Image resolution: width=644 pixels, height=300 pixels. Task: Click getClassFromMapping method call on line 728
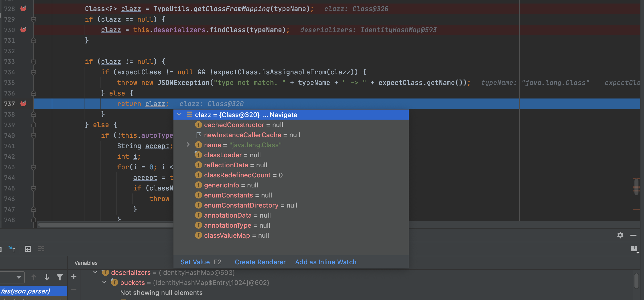click(x=232, y=9)
